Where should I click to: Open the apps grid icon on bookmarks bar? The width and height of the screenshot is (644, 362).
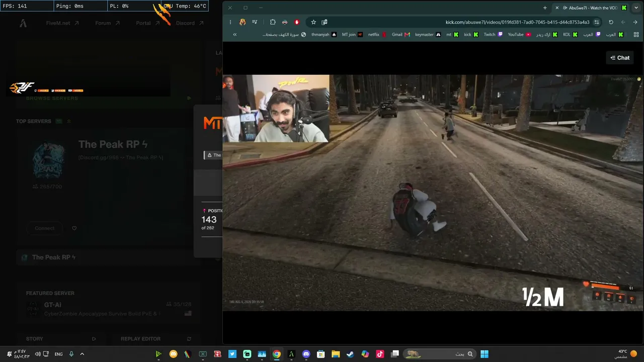tap(636, 35)
